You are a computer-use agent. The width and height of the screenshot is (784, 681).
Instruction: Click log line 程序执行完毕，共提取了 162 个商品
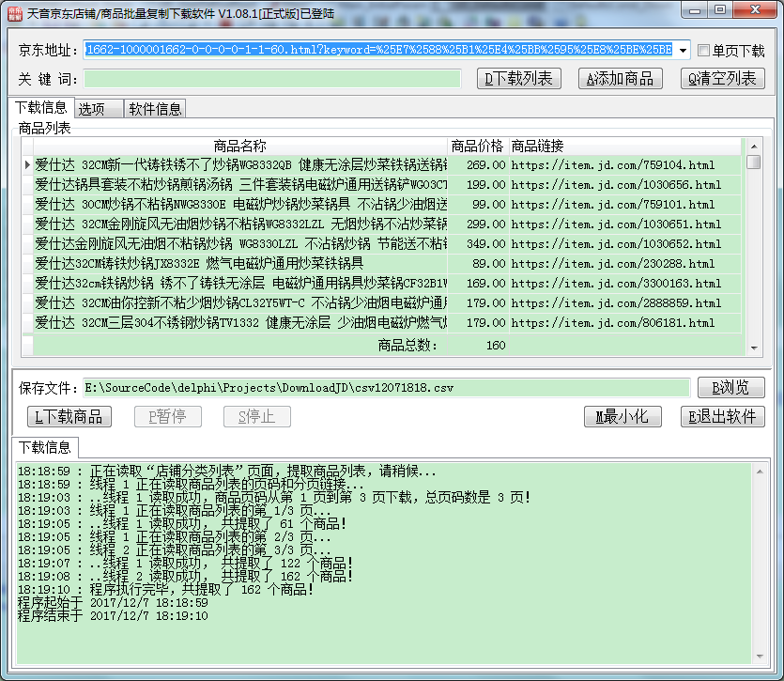point(166,590)
